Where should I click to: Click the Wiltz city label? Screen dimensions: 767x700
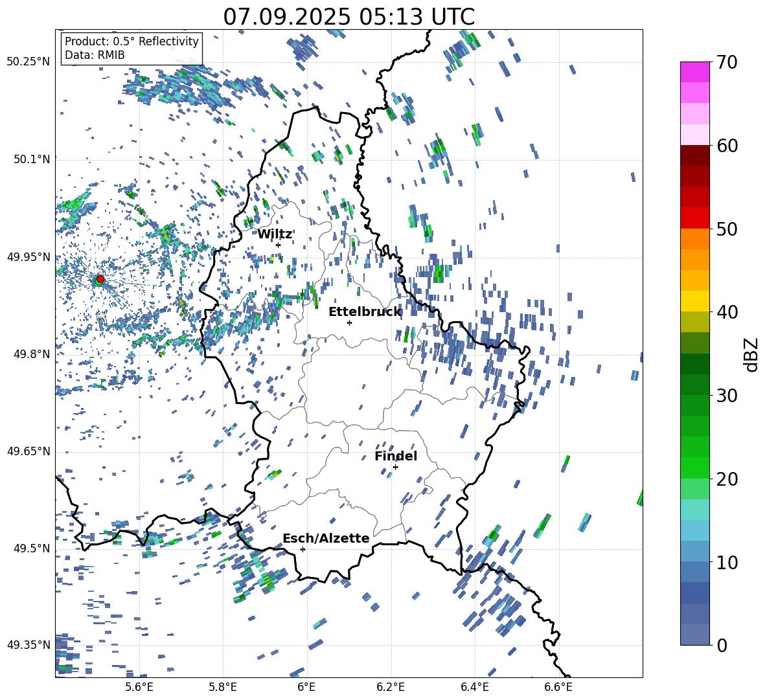(275, 234)
